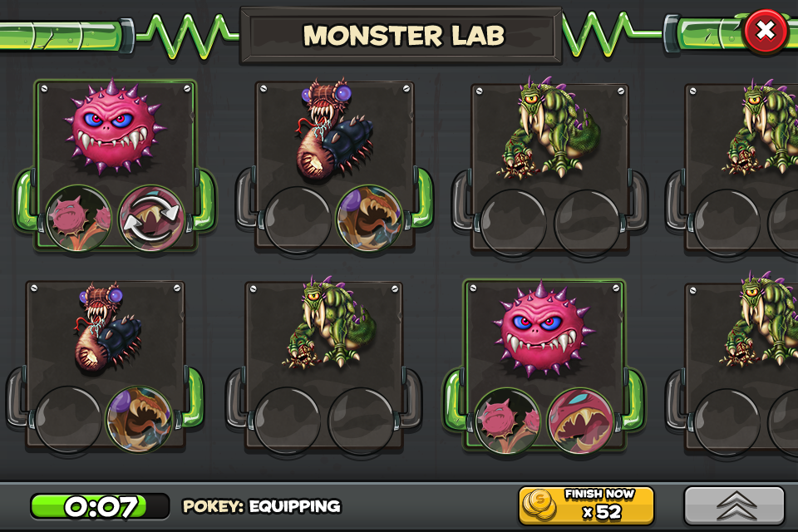Select pink spiky plant ability on bottom Pokey
The width and height of the screenshot is (798, 532).
point(507,421)
